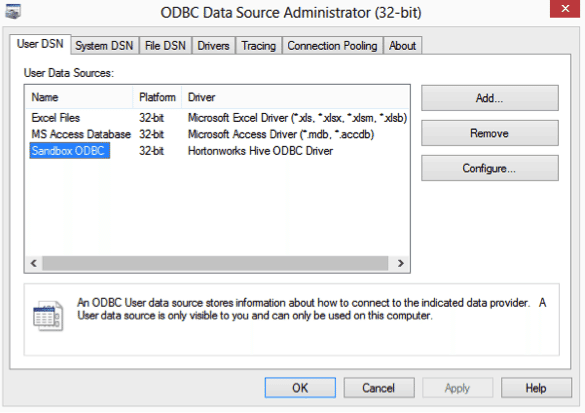The width and height of the screenshot is (585, 413).
Task: Confirm with the OK button
Action: (300, 388)
